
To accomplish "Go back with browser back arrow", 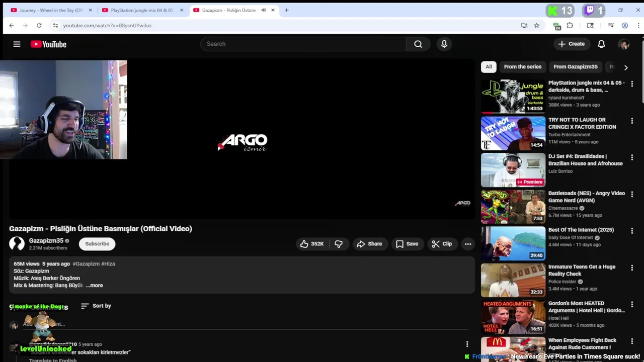I will tap(12, 25).
